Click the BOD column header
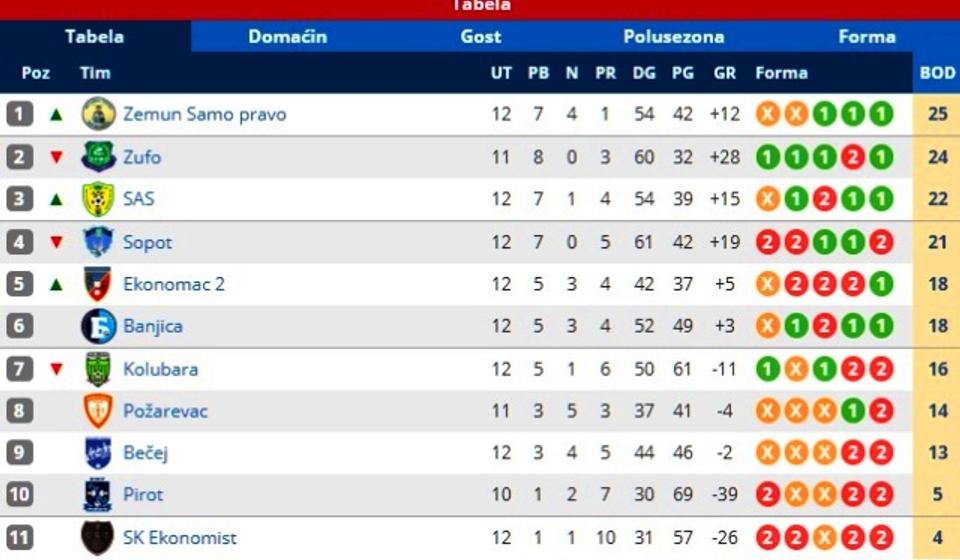The image size is (960, 560). pos(937,73)
